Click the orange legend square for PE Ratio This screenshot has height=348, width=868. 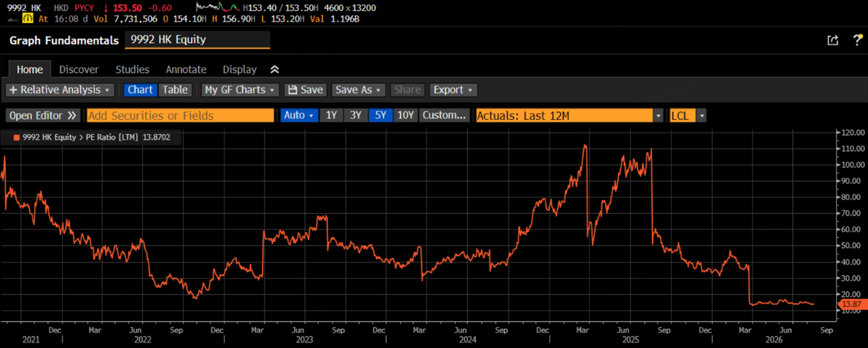pos(16,137)
